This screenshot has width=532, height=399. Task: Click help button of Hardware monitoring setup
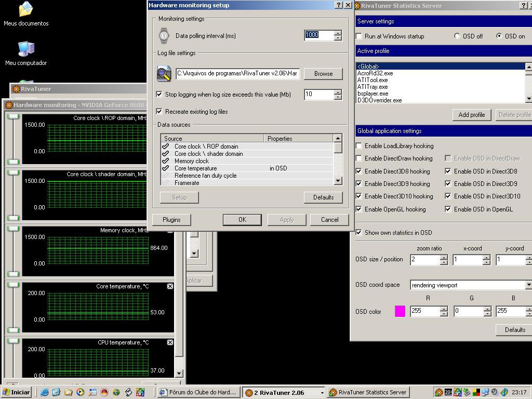339,5
